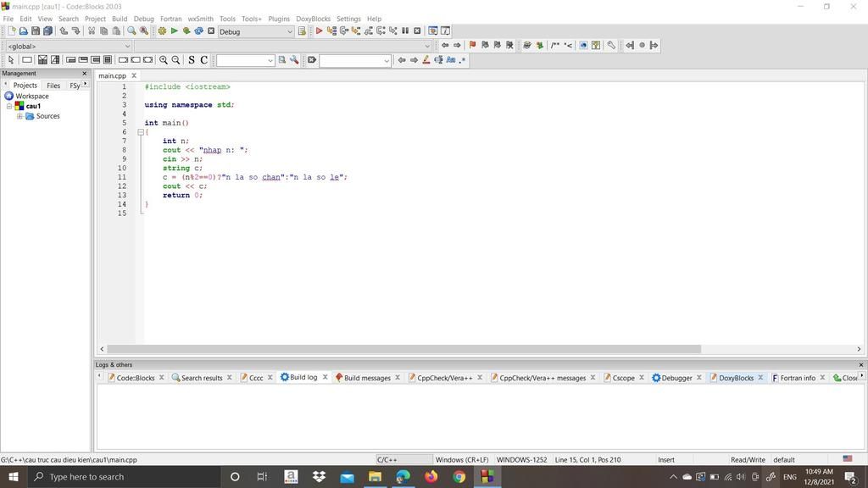Screen dimensions: 868x488
Task: Show hidden system tray icons
Action: point(673,476)
